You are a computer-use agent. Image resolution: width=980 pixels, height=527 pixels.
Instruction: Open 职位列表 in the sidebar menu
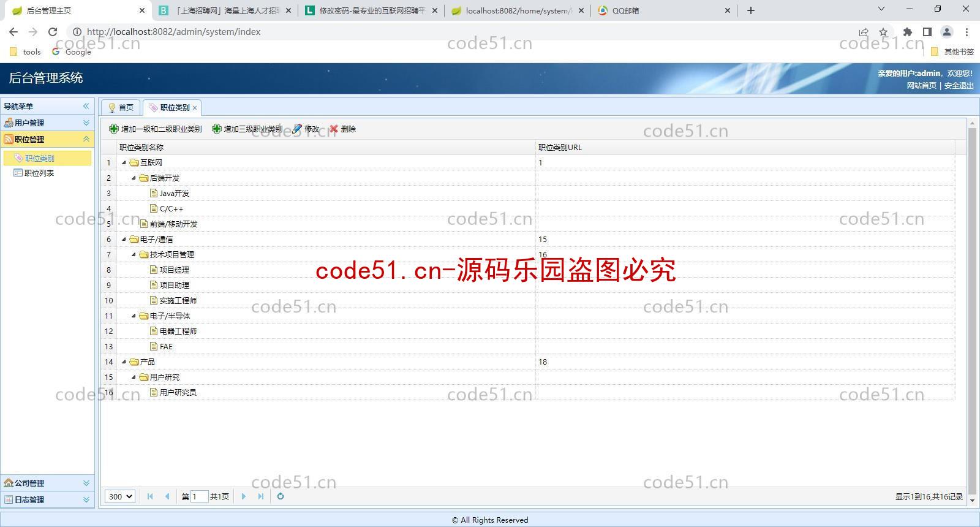pos(47,173)
